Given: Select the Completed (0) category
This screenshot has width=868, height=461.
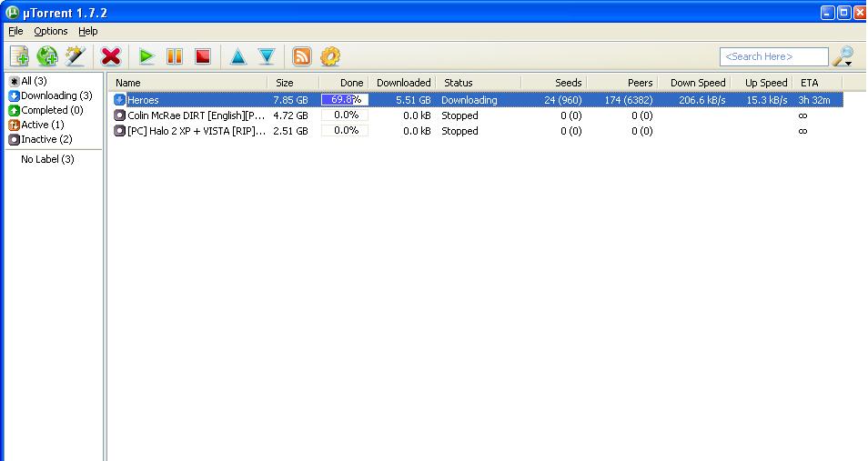Looking at the screenshot, I should click(45, 110).
